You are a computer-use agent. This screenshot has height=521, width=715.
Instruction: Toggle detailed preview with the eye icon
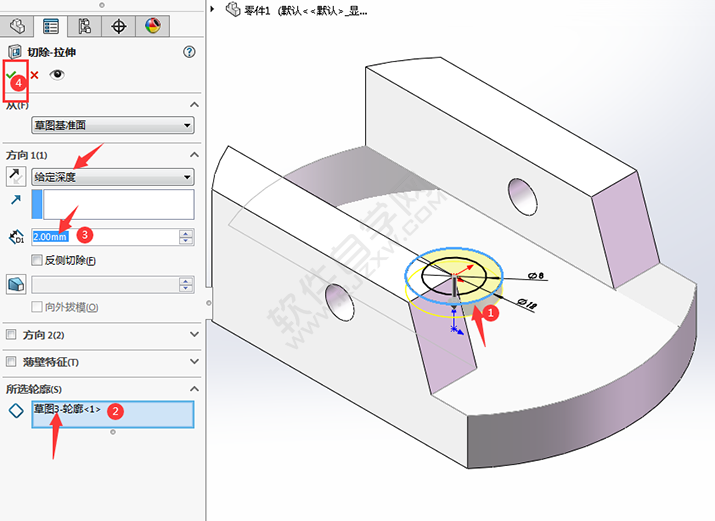click(57, 74)
